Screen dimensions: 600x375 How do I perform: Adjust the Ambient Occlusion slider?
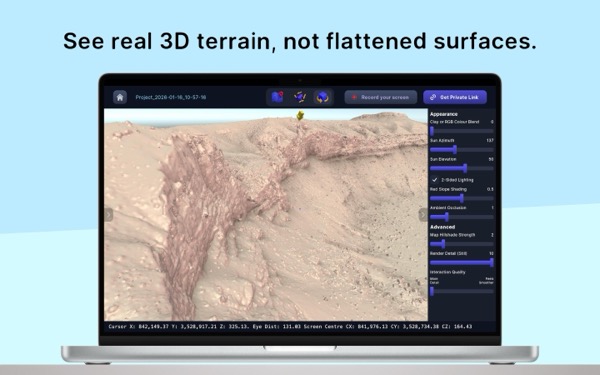point(461,217)
